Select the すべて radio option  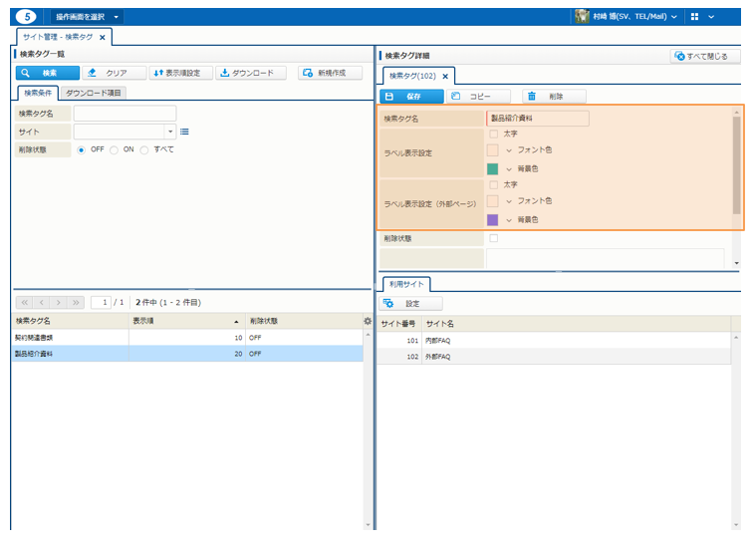[144, 149]
